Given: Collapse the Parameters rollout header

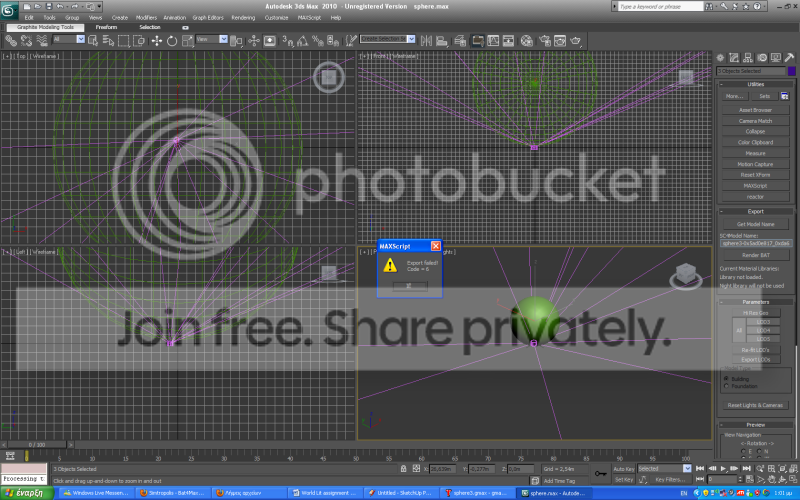Looking at the screenshot, I should tap(756, 302).
